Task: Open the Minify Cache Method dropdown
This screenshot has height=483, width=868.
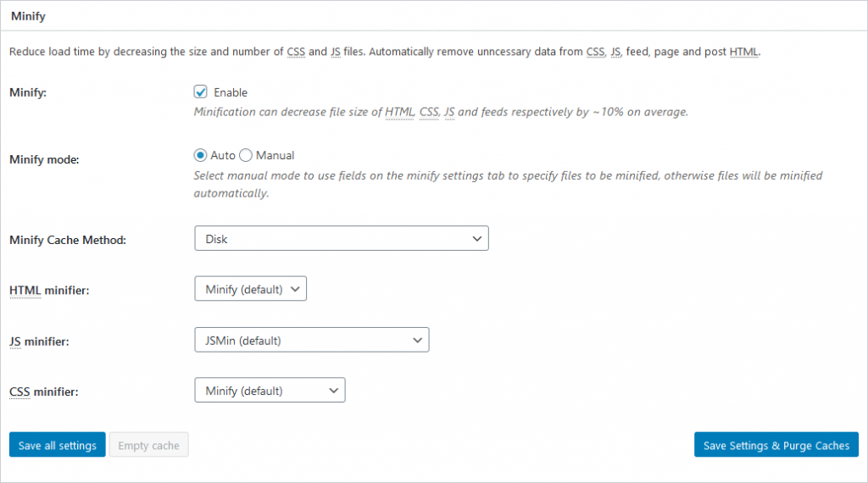Action: click(x=342, y=238)
